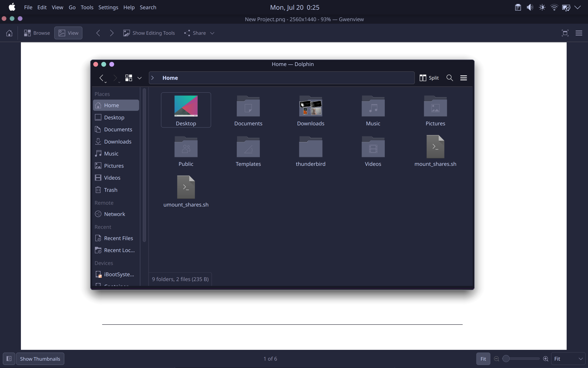
Task: Click mount_shares.sh script file icon
Action: pos(435,147)
